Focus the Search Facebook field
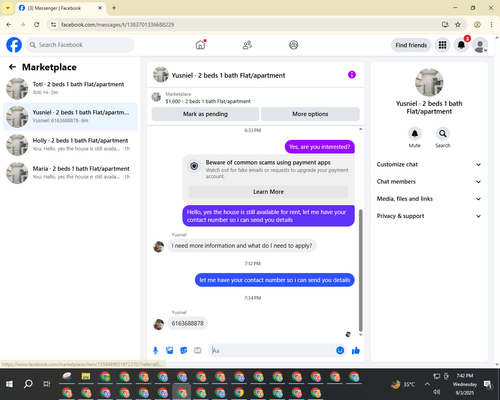This screenshot has width=500, height=400. pyautogui.click(x=80, y=45)
